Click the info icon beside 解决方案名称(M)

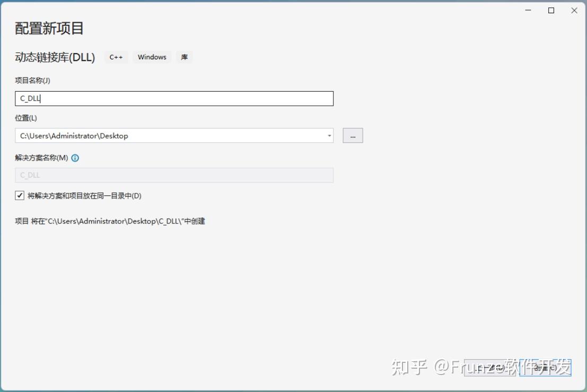click(x=75, y=158)
